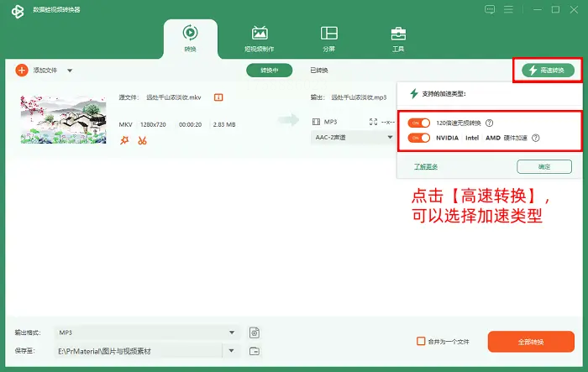This screenshot has width=588, height=372.
Task: Click help icon beside hardware acceleration
Action: coord(536,138)
